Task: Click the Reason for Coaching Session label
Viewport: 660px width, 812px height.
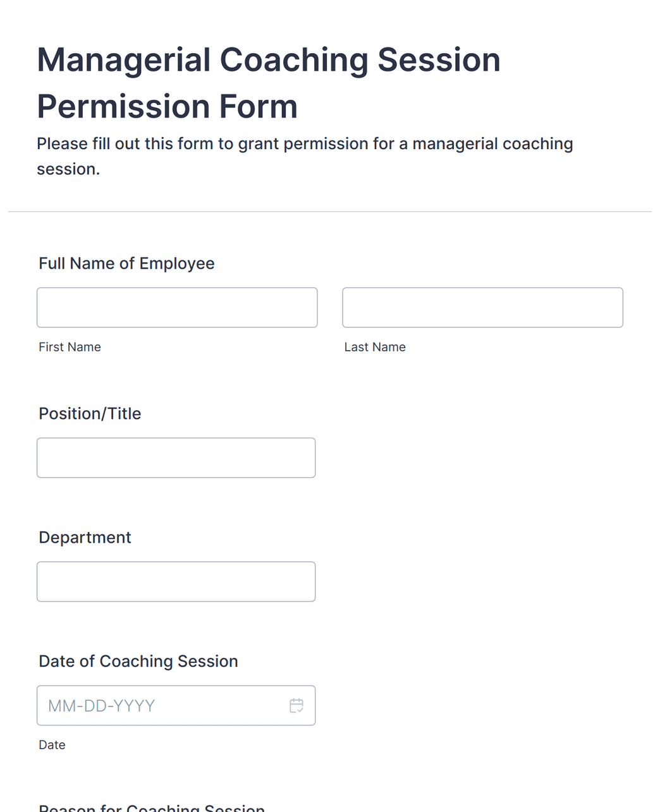Action: coord(152,808)
